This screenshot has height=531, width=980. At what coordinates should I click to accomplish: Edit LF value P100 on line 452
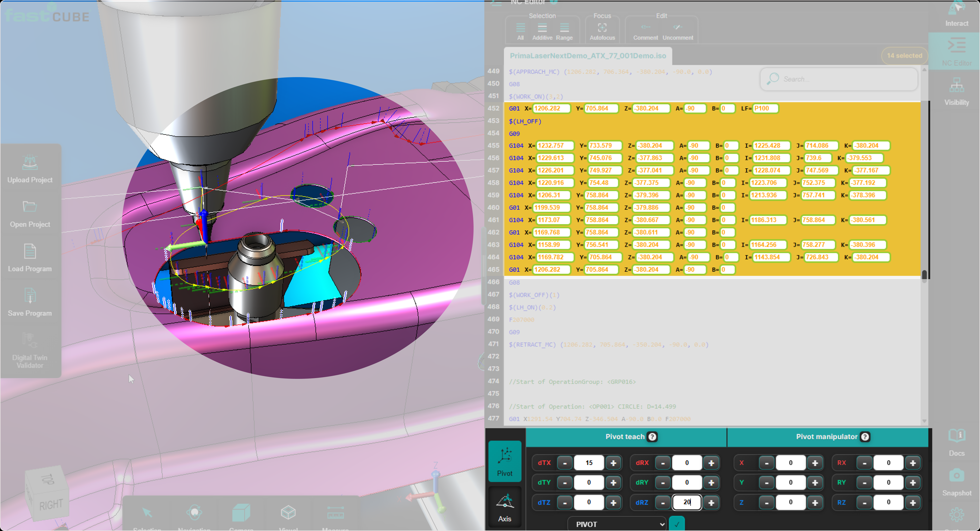coord(766,108)
